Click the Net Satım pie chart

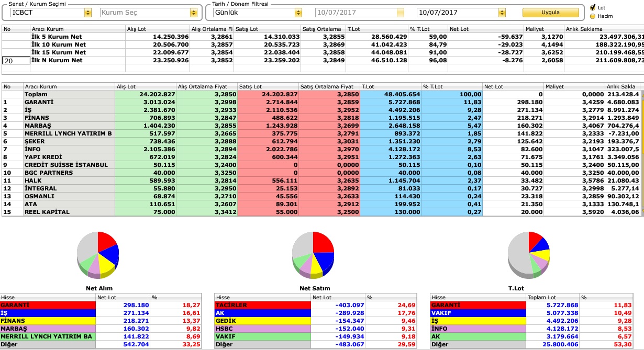point(313,255)
